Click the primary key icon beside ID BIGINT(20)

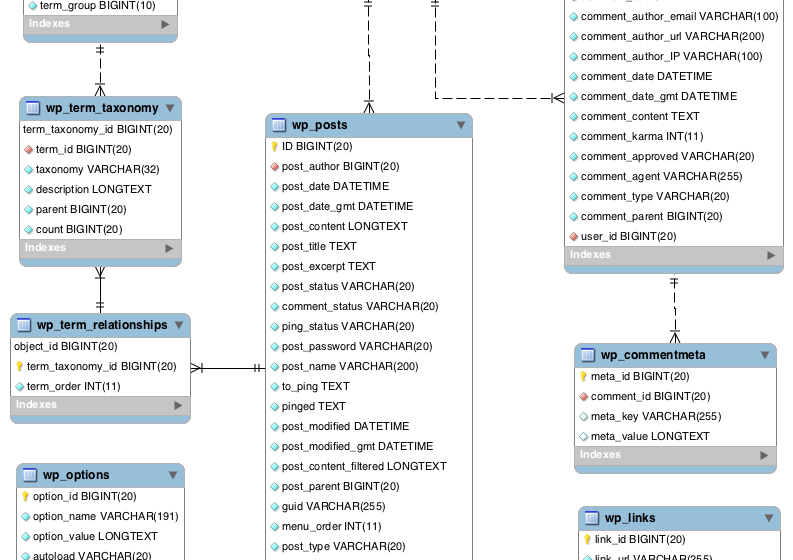click(x=274, y=146)
